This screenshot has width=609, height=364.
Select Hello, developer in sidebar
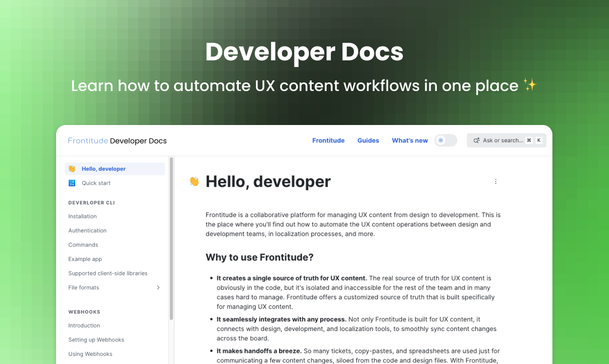coord(115,169)
